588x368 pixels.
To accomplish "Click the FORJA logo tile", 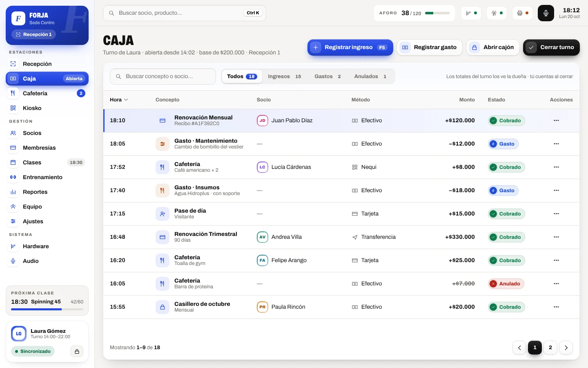I will coord(18,18).
